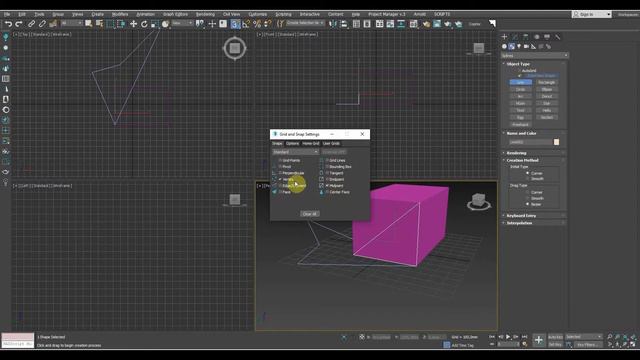The image size is (640, 360).
Task: Select the Select and Scale tool
Action: pyautogui.click(x=155, y=24)
